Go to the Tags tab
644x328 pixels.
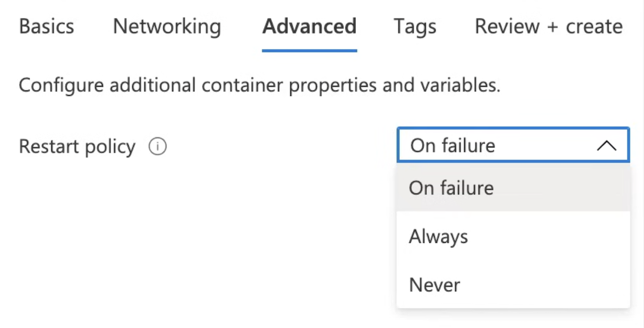click(415, 26)
